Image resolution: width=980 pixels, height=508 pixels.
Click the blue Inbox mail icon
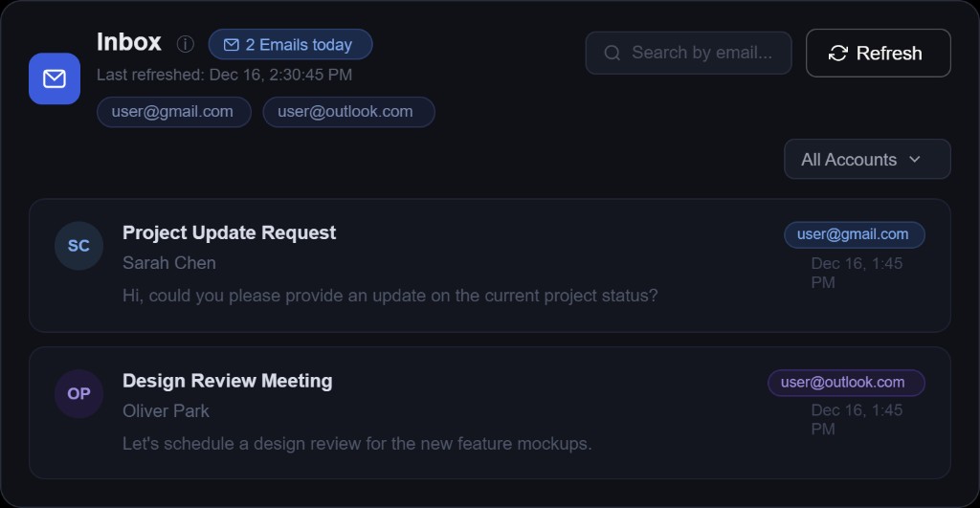[55, 78]
